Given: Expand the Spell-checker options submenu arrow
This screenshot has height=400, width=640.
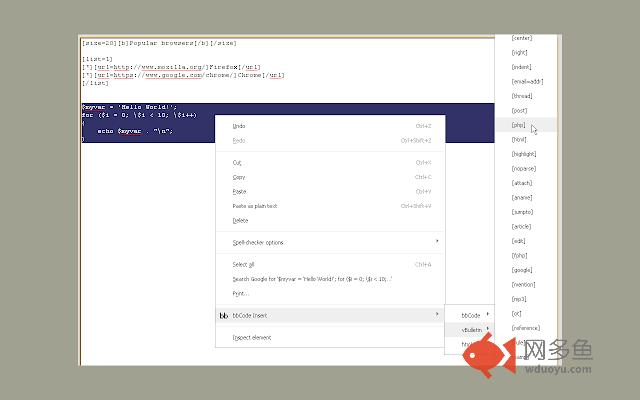Looking at the screenshot, I should (437, 242).
